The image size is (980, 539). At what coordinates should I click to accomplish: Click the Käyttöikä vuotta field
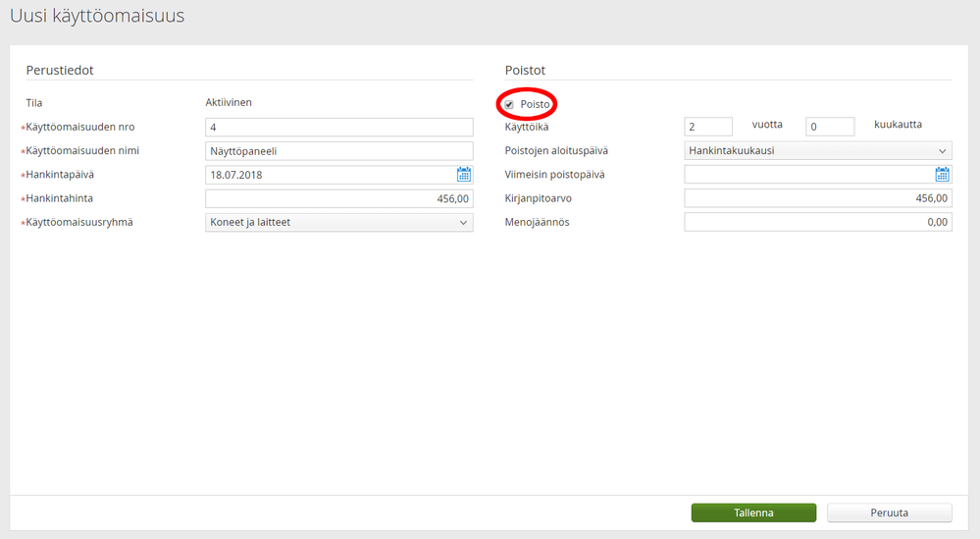(x=707, y=127)
